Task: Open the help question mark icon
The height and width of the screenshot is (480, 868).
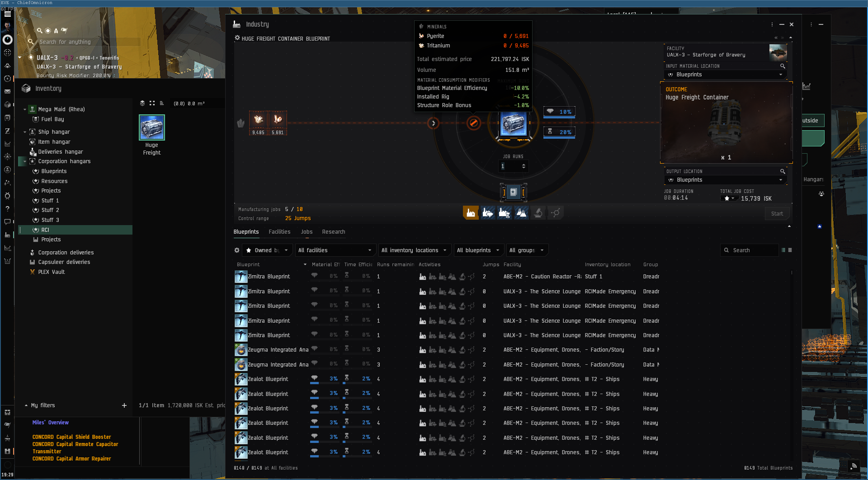Action: 7,209
